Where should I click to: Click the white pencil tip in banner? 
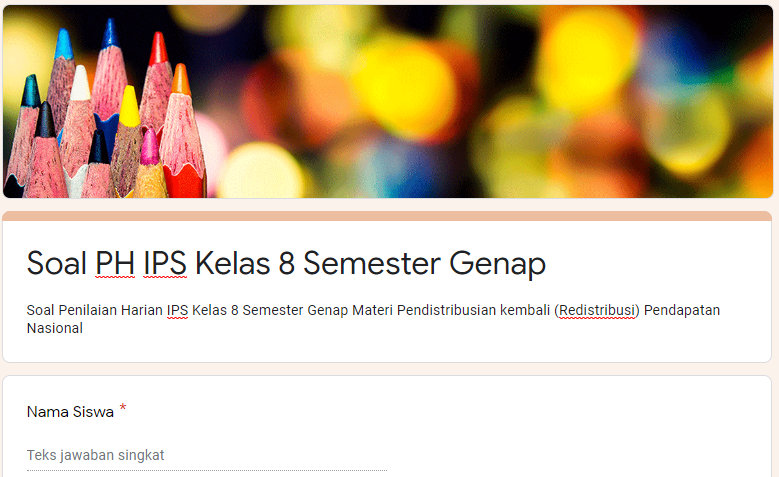point(80,83)
